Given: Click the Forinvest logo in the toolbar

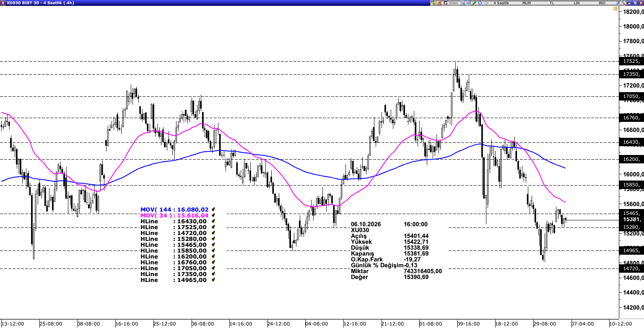Looking at the screenshot, I should (451, 3).
